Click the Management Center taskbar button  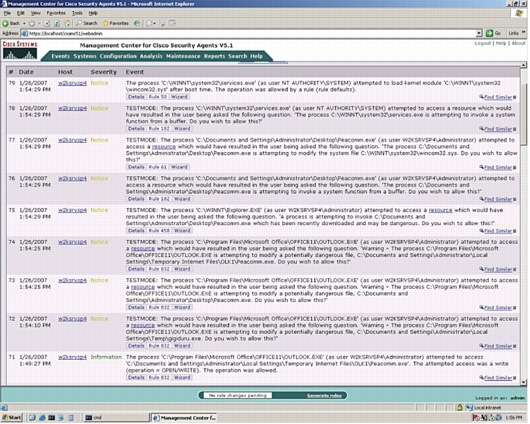[x=184, y=418]
